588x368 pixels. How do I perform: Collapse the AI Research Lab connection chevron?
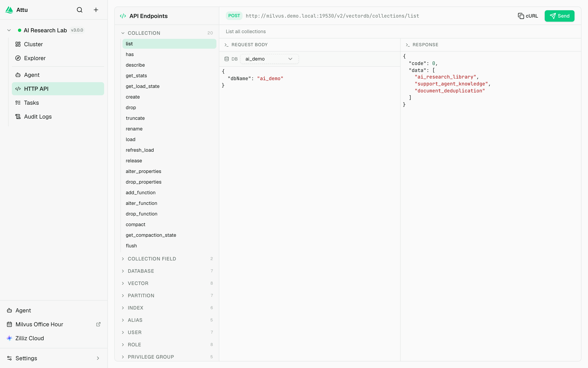[9, 30]
